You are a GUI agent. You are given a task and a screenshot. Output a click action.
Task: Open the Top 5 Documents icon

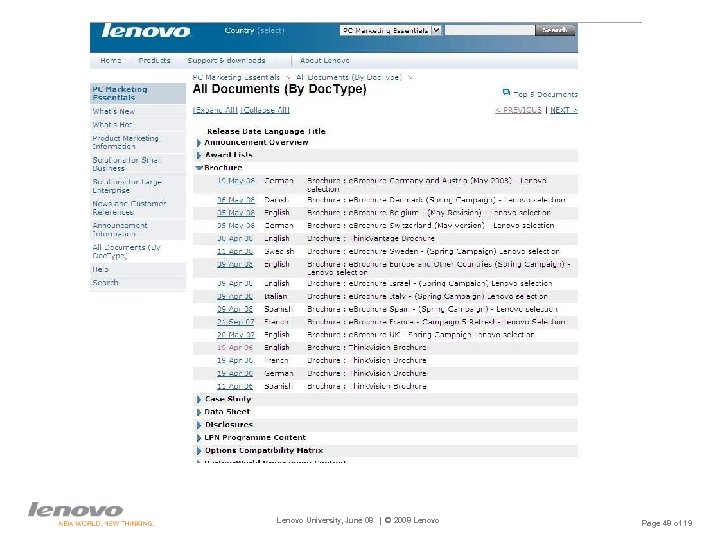[x=506, y=93]
